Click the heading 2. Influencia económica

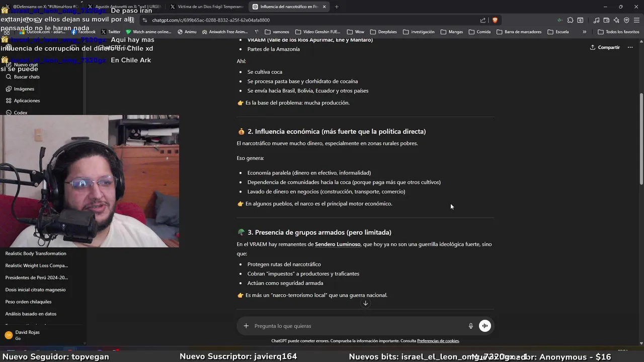coord(337,131)
